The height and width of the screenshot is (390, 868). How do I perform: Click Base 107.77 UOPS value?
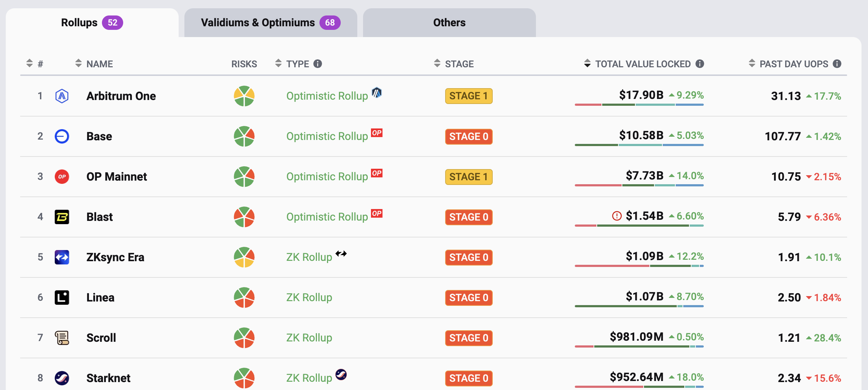[x=783, y=136]
